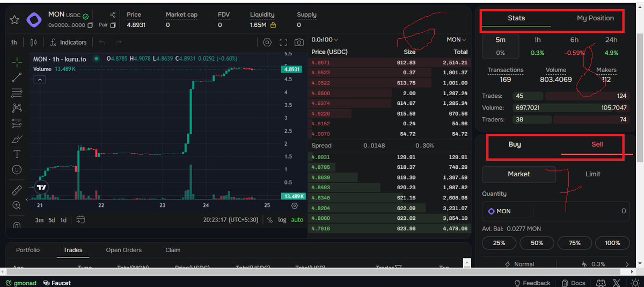This screenshot has width=644, height=287.
Task: Open the X (Twitter) link icon
Action: tap(616, 283)
